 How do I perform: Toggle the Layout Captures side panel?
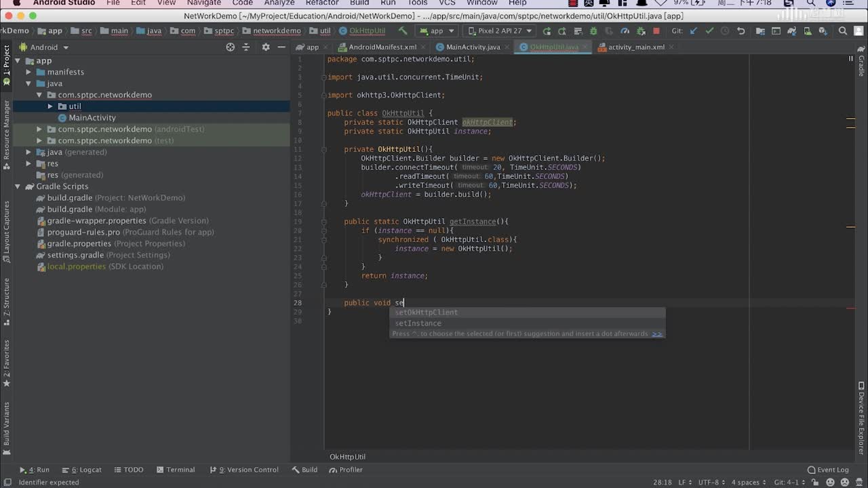(x=6, y=232)
